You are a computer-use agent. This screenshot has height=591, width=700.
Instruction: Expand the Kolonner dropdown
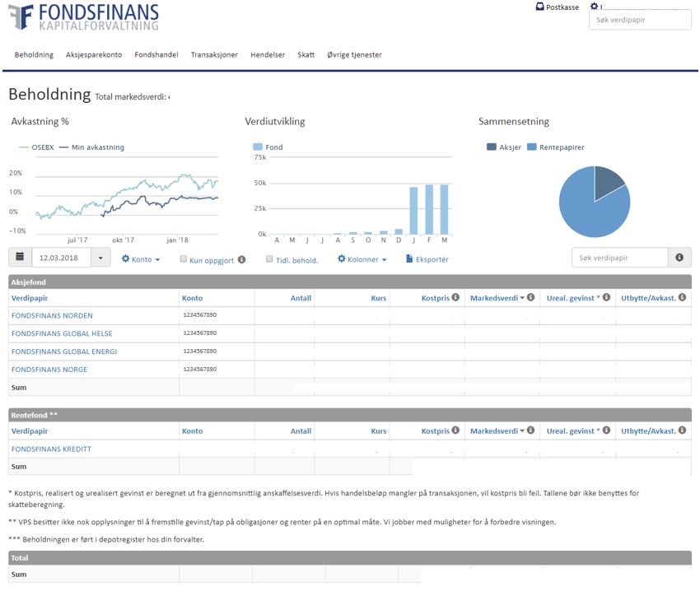[384, 259]
